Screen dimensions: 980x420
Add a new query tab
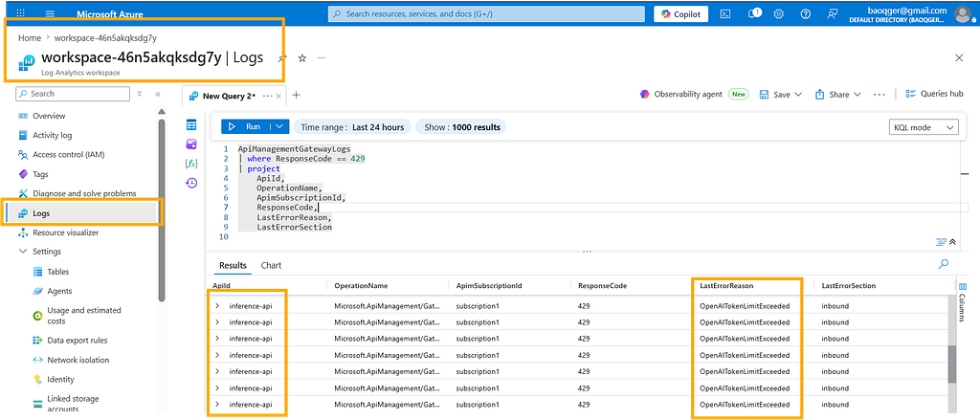point(297,96)
